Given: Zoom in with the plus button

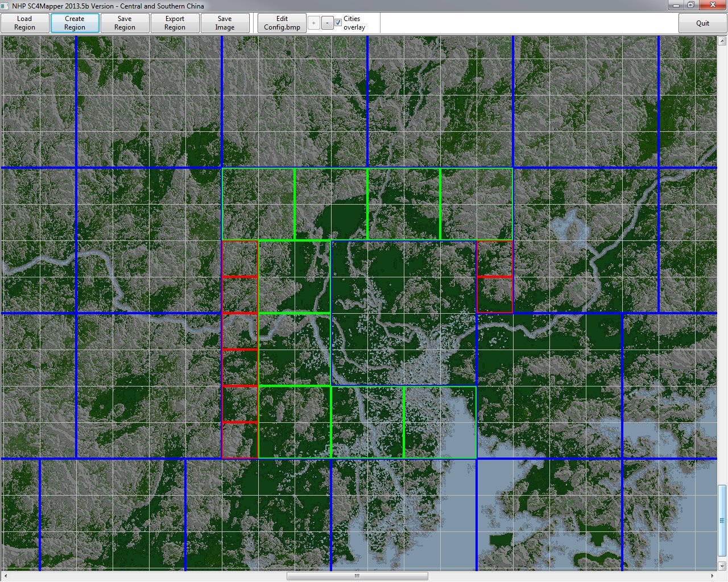Looking at the screenshot, I should pos(313,23).
